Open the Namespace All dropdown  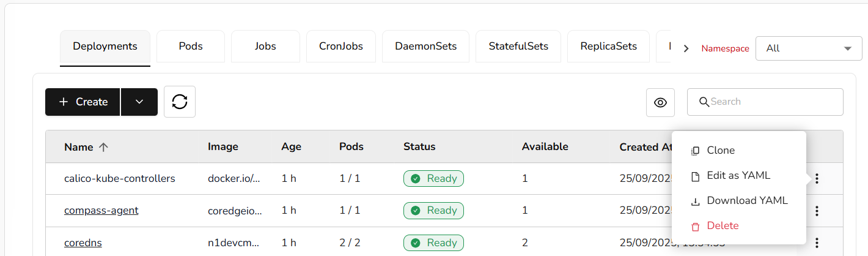click(x=809, y=48)
